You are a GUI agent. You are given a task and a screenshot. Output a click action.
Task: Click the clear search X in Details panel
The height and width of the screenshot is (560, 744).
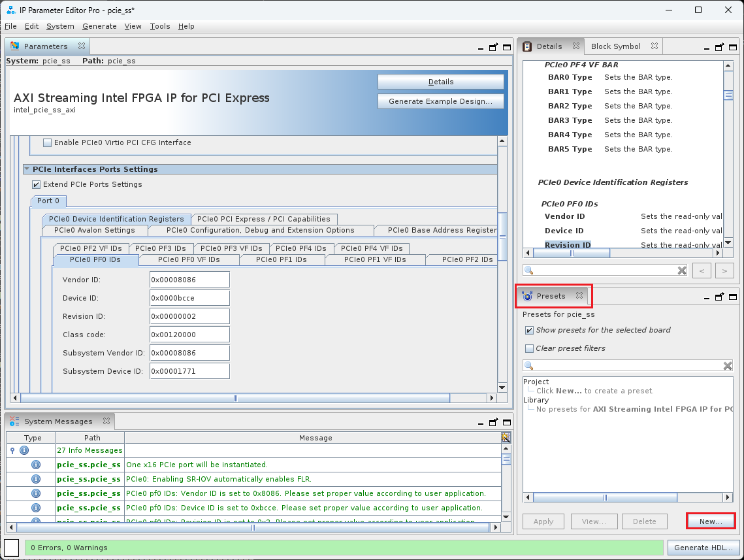tap(682, 271)
